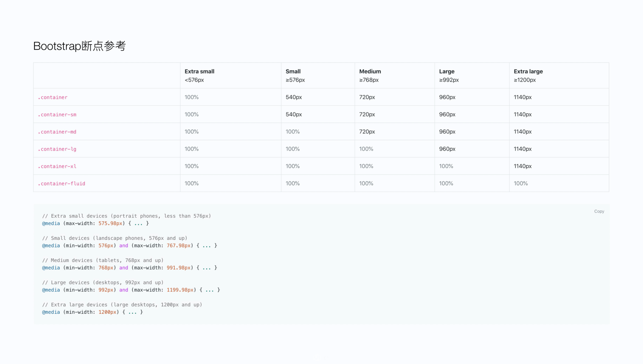Select the .container-xl class name
Screen dimensions: 643x364
coord(57,166)
